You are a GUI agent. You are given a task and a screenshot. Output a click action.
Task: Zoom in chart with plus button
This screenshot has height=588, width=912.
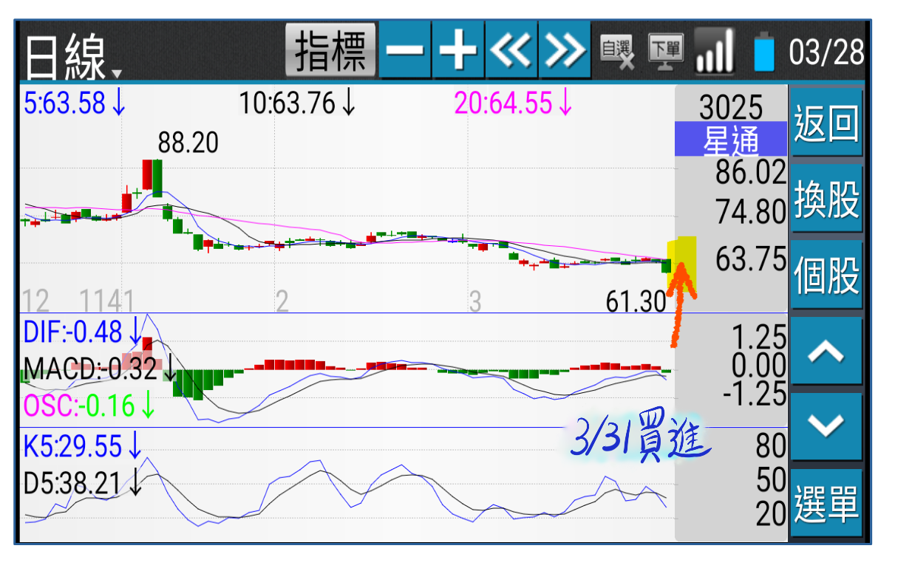[458, 51]
